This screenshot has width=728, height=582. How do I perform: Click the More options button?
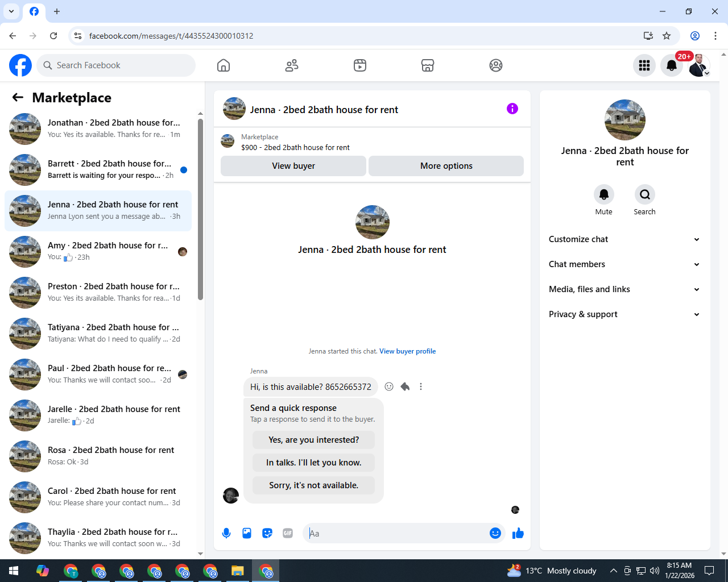click(446, 166)
